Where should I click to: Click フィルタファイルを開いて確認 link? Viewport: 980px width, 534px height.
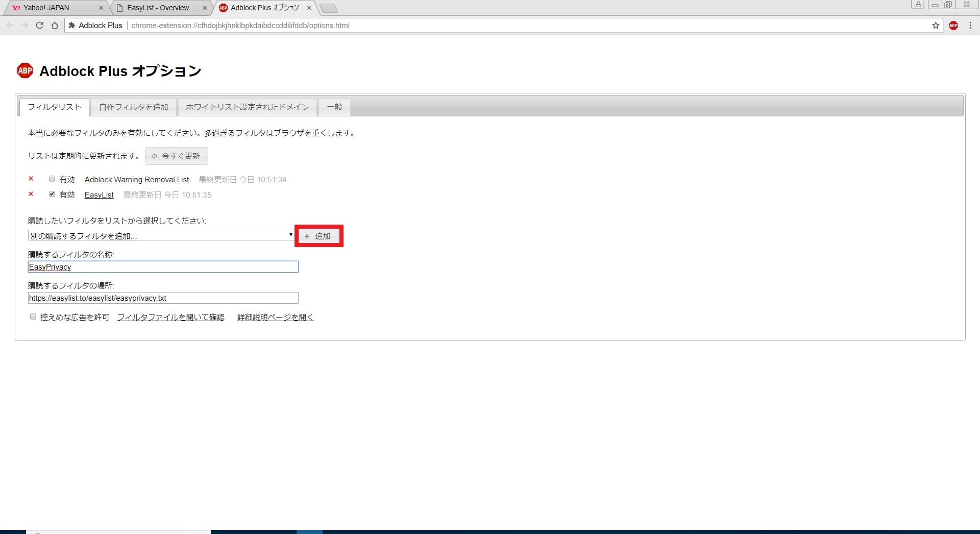coord(170,318)
